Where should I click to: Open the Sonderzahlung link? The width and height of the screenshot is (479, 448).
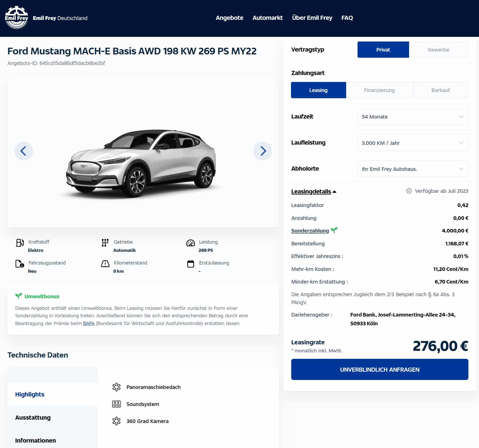[310, 231]
